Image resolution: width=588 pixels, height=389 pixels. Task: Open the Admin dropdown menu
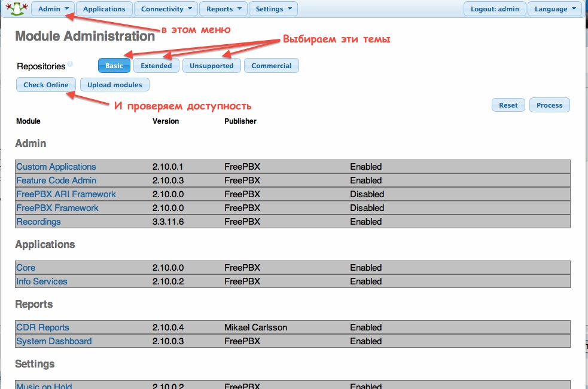coord(53,9)
